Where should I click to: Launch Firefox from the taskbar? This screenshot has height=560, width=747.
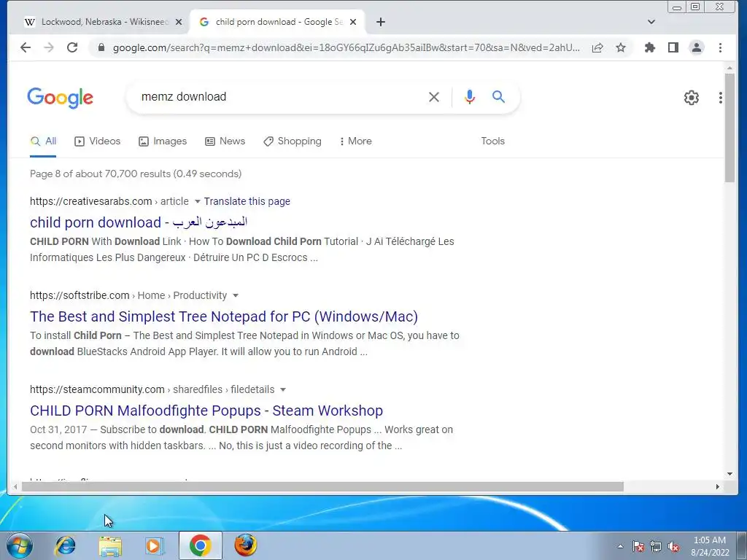point(246,545)
